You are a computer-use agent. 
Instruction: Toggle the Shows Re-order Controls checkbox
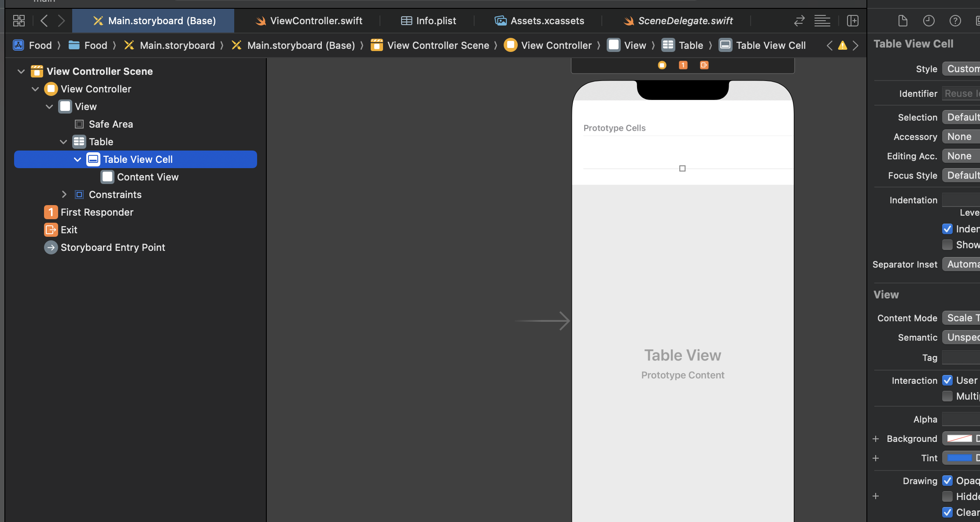click(947, 245)
